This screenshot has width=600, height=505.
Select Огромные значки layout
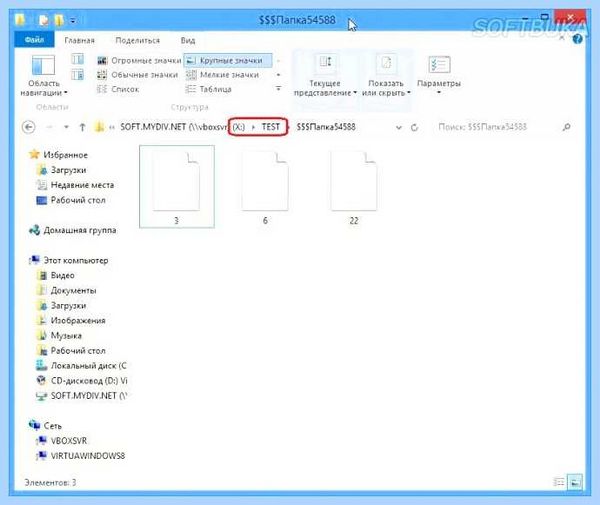pos(139,60)
